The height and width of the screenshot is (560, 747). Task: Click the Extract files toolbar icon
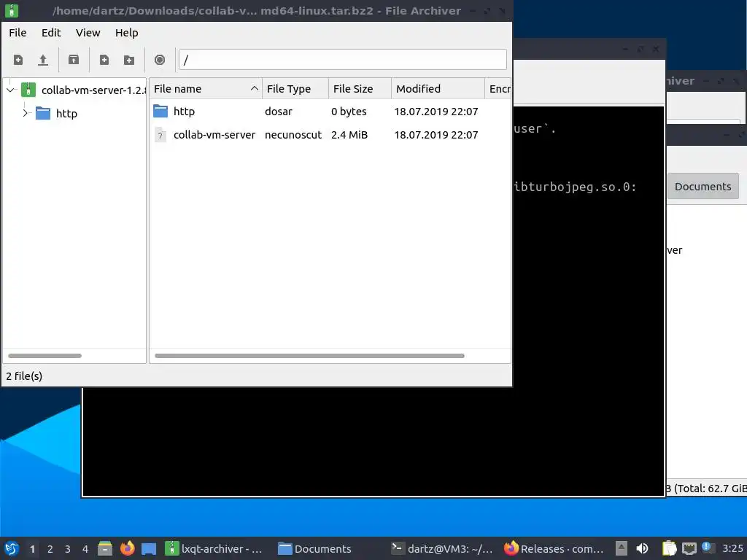pyautogui.click(x=74, y=60)
